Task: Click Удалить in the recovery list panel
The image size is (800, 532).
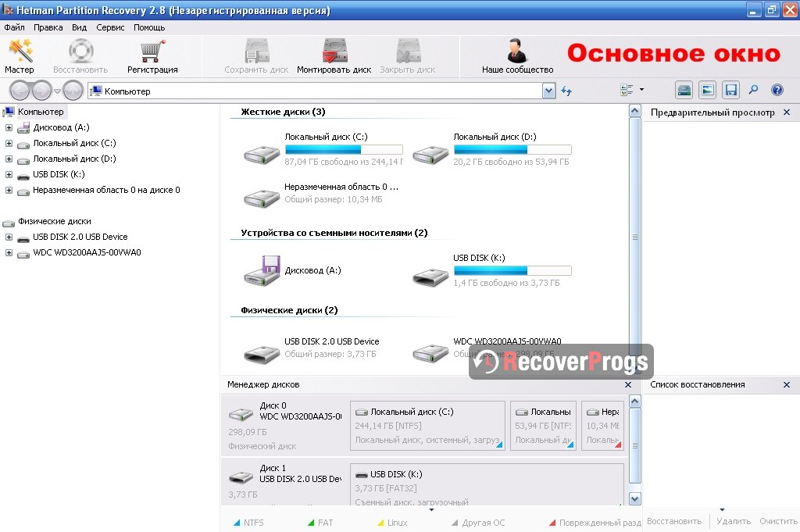Action: [x=733, y=521]
